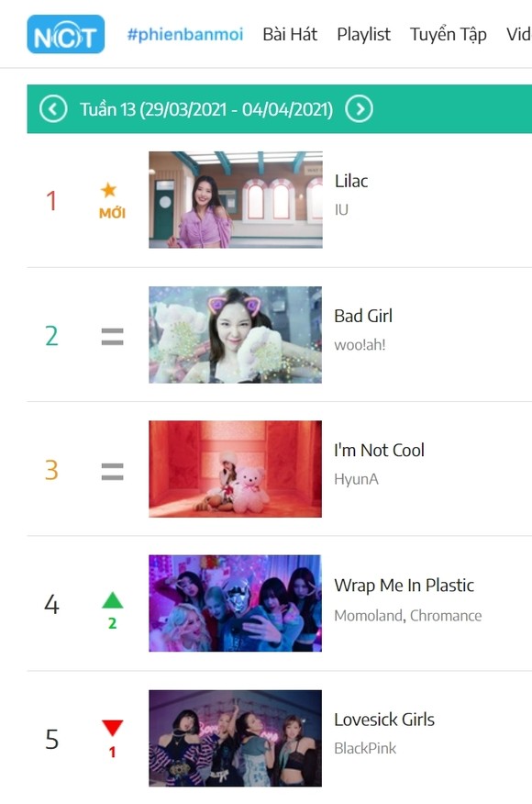This screenshot has width=532, height=804.
Task: Click the orange star 'MỚI' icon
Action: click(x=112, y=200)
